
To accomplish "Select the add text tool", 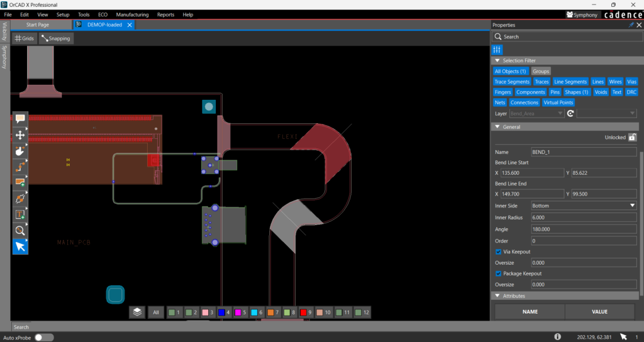I will (x=20, y=215).
